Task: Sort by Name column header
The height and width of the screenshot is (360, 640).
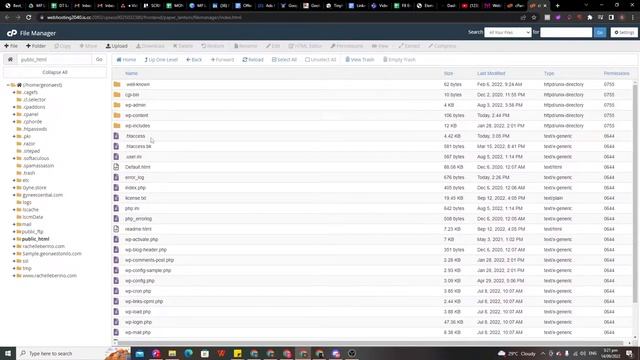Action: 131,73
